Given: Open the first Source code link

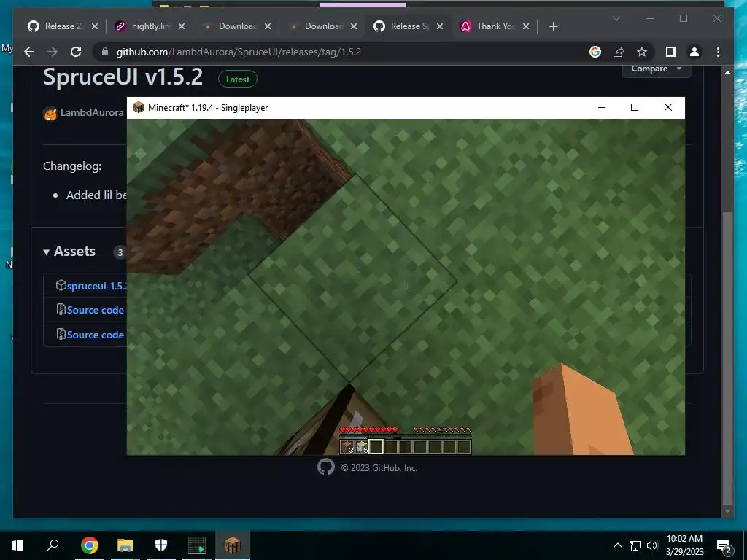Looking at the screenshot, I should (96, 310).
